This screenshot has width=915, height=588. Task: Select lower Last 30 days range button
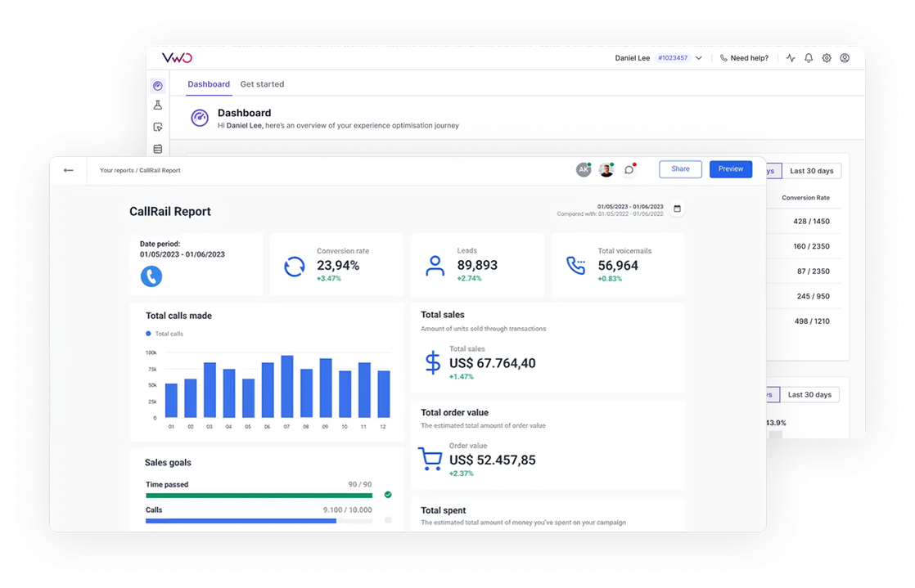click(809, 395)
